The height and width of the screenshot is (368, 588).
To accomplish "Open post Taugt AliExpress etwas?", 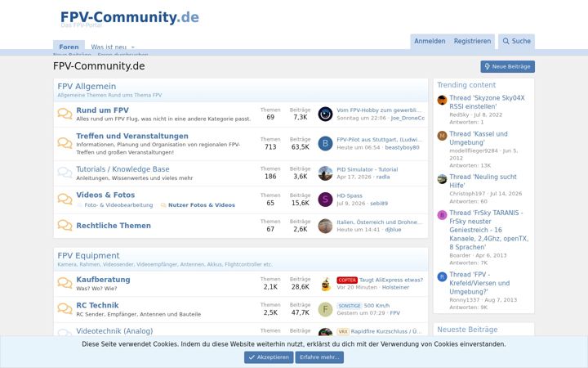I will 391,280.
